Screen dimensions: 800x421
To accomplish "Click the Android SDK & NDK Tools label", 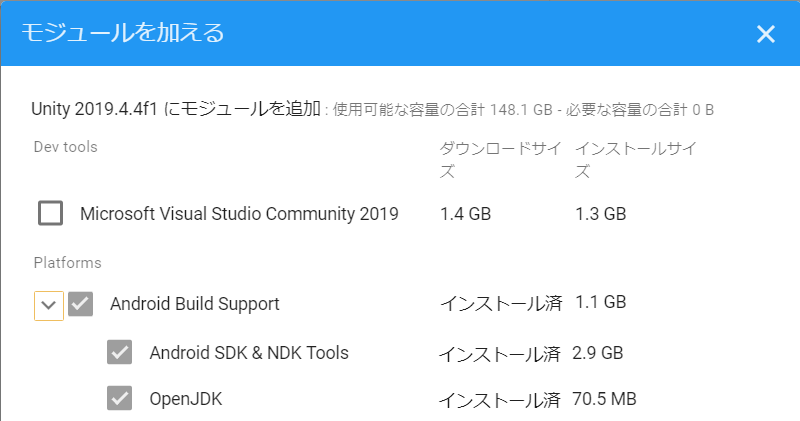I will (x=249, y=353).
